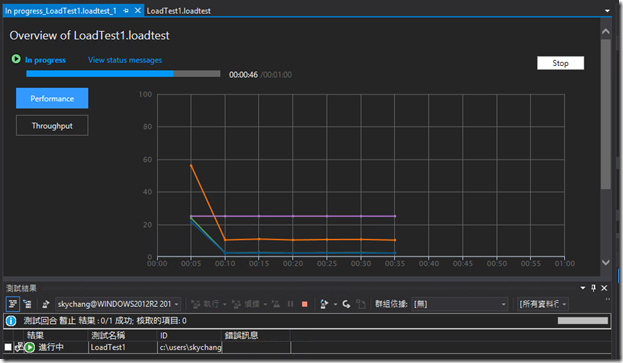Click the overview vertical scrollbar thumb
Viewport: 623px width, 363px height.
(606, 114)
